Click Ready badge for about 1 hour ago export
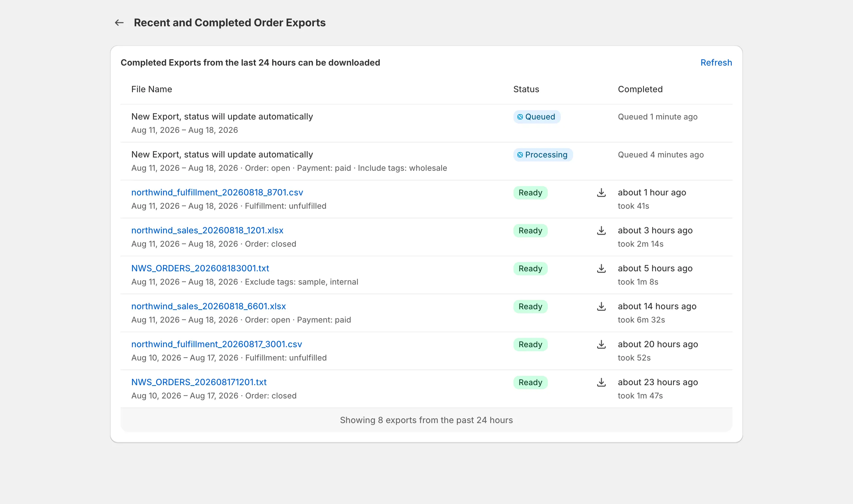Viewport: 853px width, 504px height. (x=530, y=192)
